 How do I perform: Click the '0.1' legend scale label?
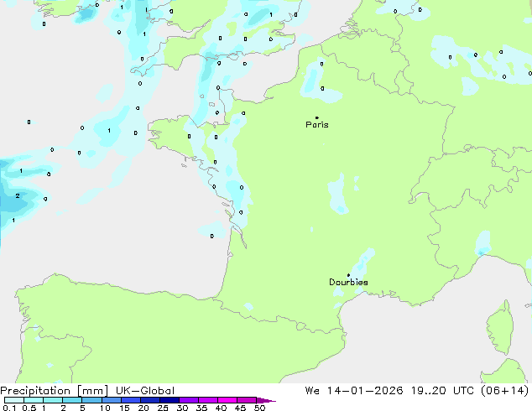[9, 408]
